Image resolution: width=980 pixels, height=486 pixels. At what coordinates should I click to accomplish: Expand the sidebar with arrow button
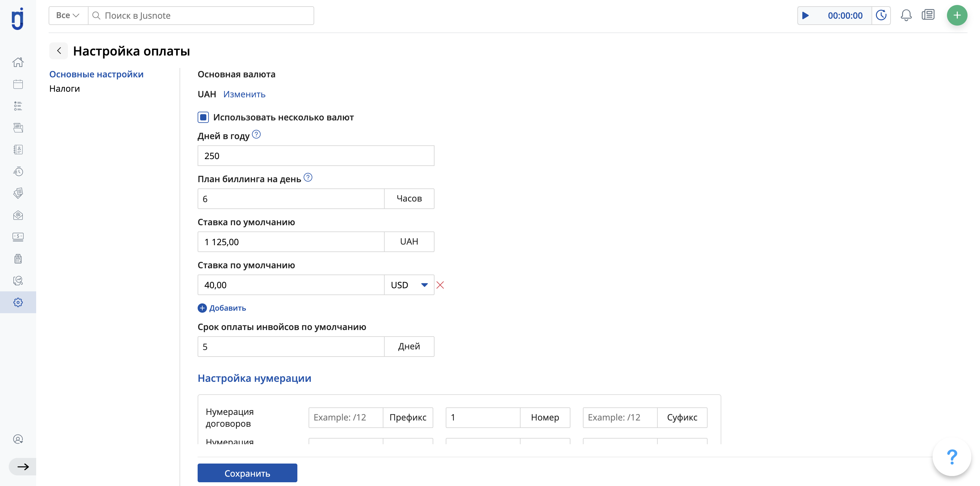(23, 467)
